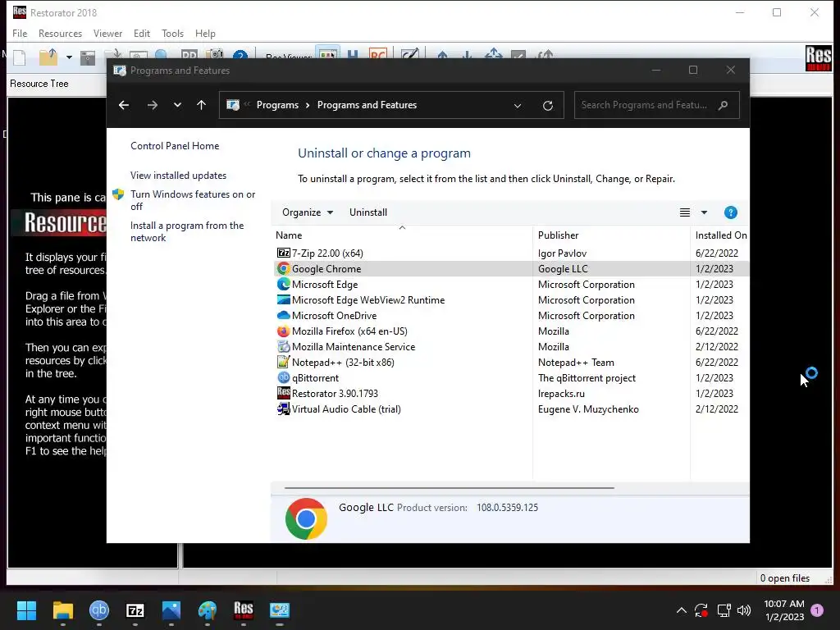Go forward in Programs and Features window
The image size is (840, 630).
[152, 105]
